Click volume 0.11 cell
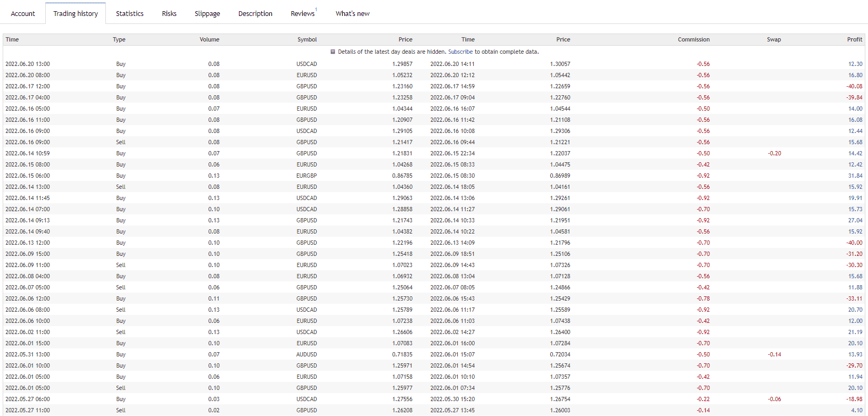The width and height of the screenshot is (868, 416). click(x=213, y=298)
